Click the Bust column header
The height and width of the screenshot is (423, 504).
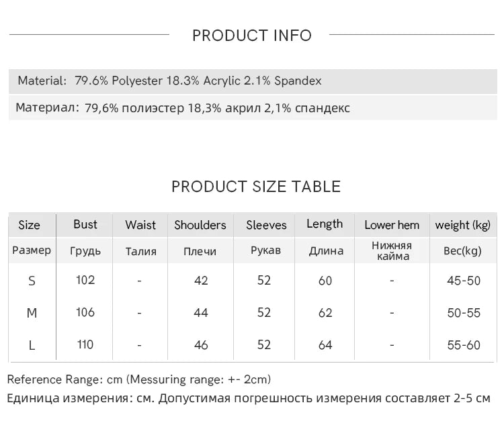85,224
